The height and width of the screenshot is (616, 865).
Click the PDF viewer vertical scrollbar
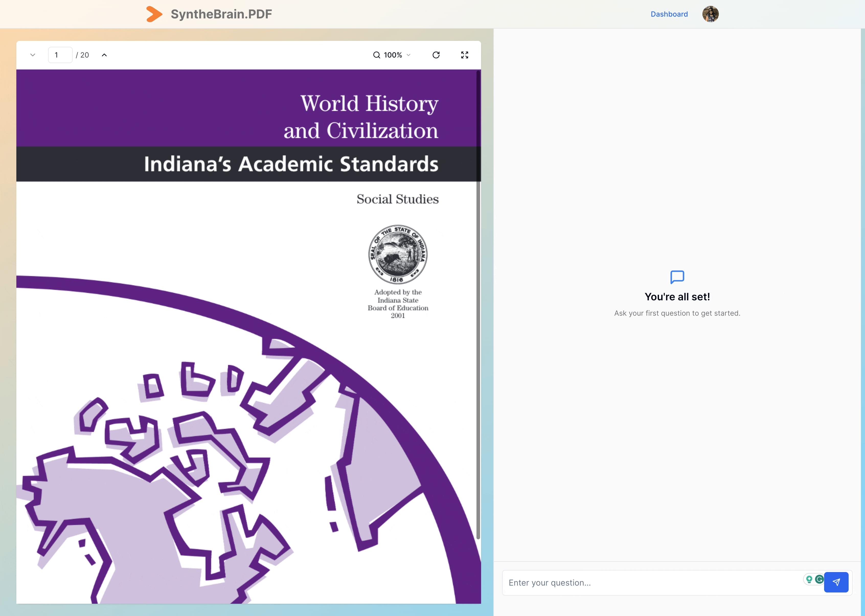pyautogui.click(x=478, y=305)
